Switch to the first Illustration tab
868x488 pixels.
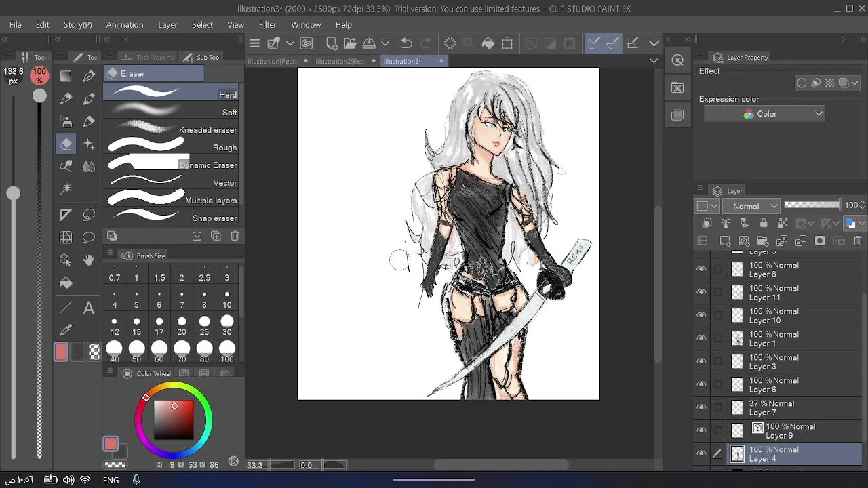(x=277, y=61)
